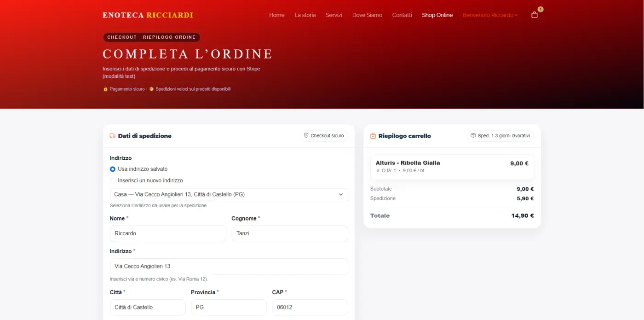Click inside the Nome input field

[x=167, y=233]
